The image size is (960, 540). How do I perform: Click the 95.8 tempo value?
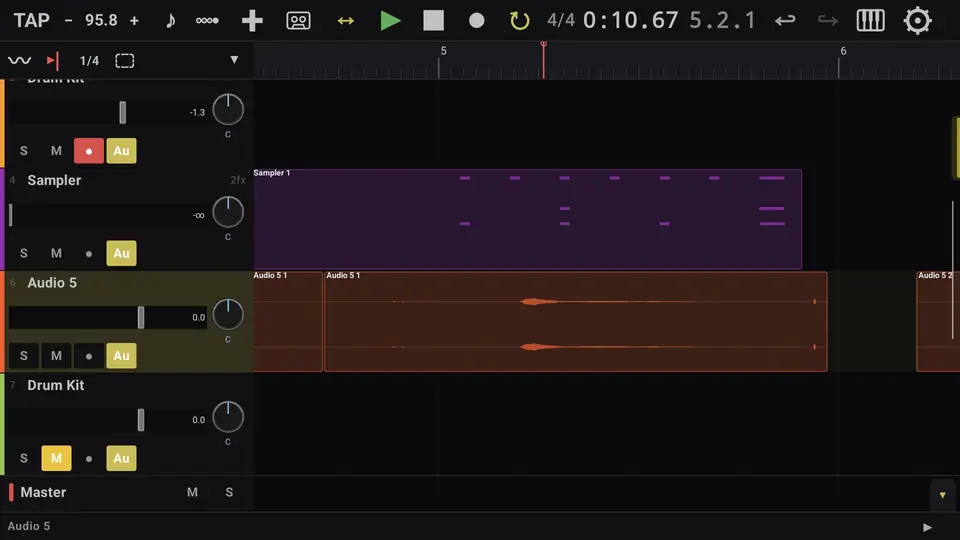[101, 20]
